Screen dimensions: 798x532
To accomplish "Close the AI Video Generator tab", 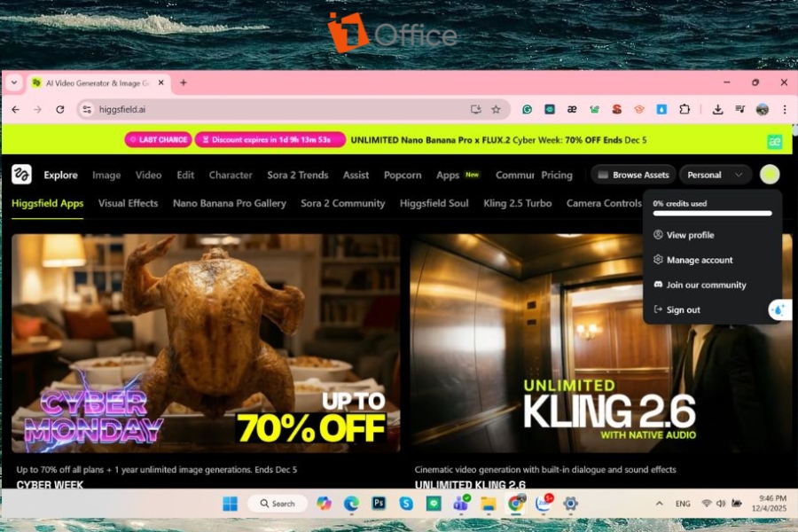I will 160,82.
